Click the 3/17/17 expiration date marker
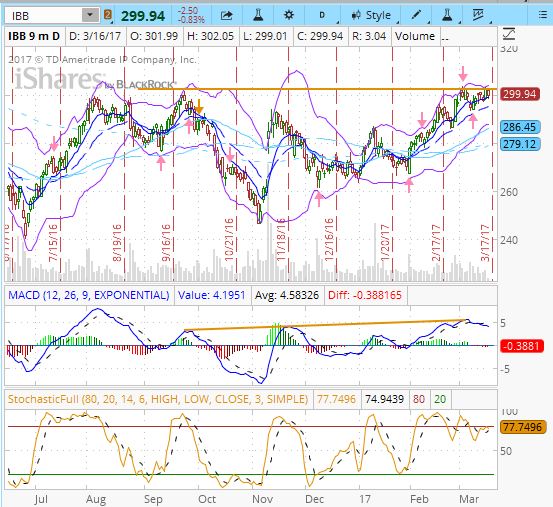 pos(487,243)
